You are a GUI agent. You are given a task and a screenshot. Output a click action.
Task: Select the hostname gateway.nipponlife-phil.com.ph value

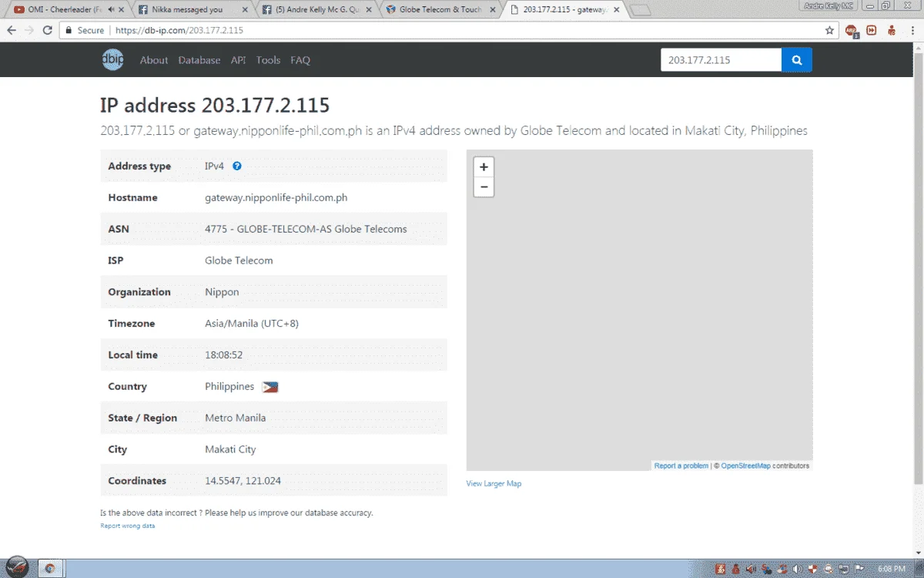pos(276,198)
